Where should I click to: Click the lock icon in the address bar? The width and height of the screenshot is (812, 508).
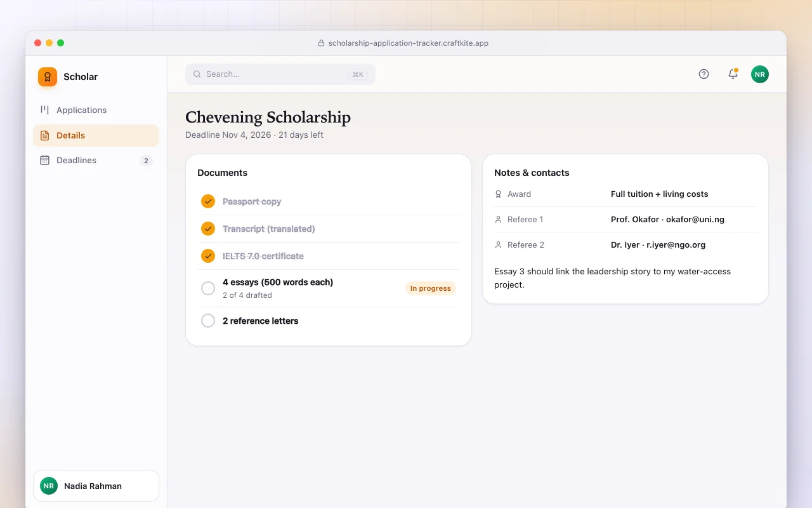point(321,43)
